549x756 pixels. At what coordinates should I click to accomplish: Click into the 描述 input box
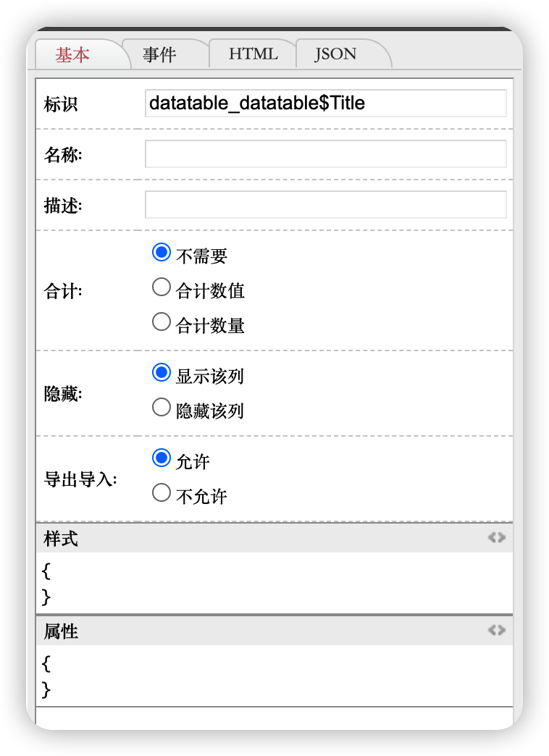[x=325, y=205]
